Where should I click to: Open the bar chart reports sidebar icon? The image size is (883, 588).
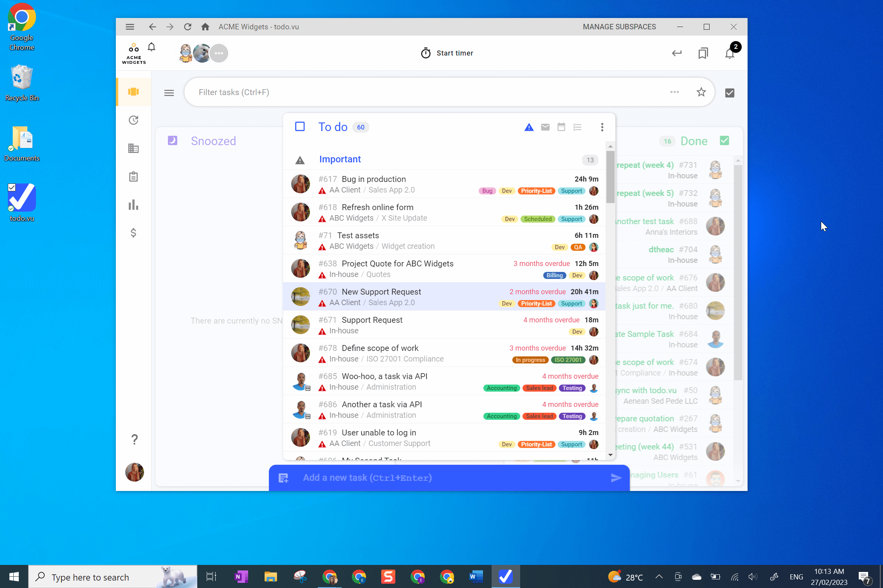point(133,205)
